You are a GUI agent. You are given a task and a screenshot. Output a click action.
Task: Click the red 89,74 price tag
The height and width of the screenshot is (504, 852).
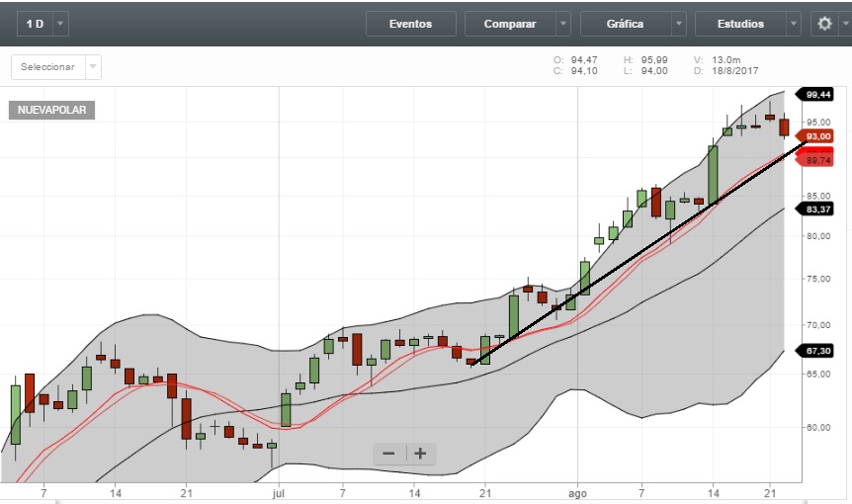tap(814, 160)
